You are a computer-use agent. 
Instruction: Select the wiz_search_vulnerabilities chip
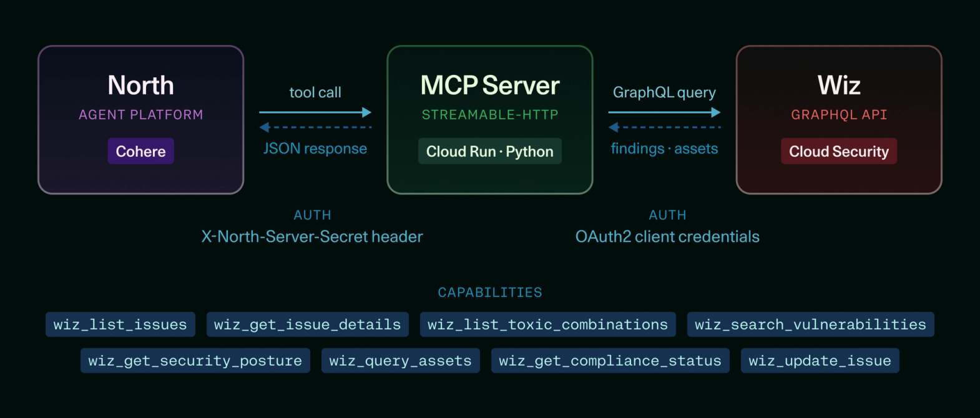point(811,324)
